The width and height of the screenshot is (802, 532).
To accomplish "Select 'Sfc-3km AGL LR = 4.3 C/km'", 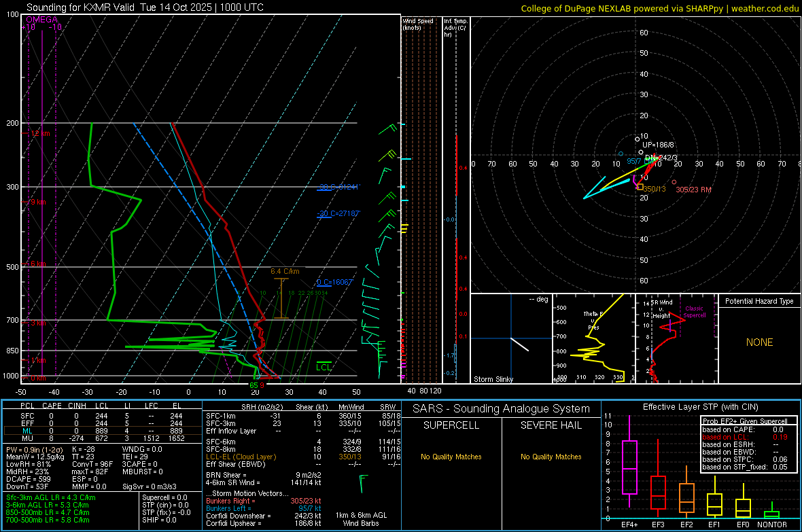I will coord(51,498).
